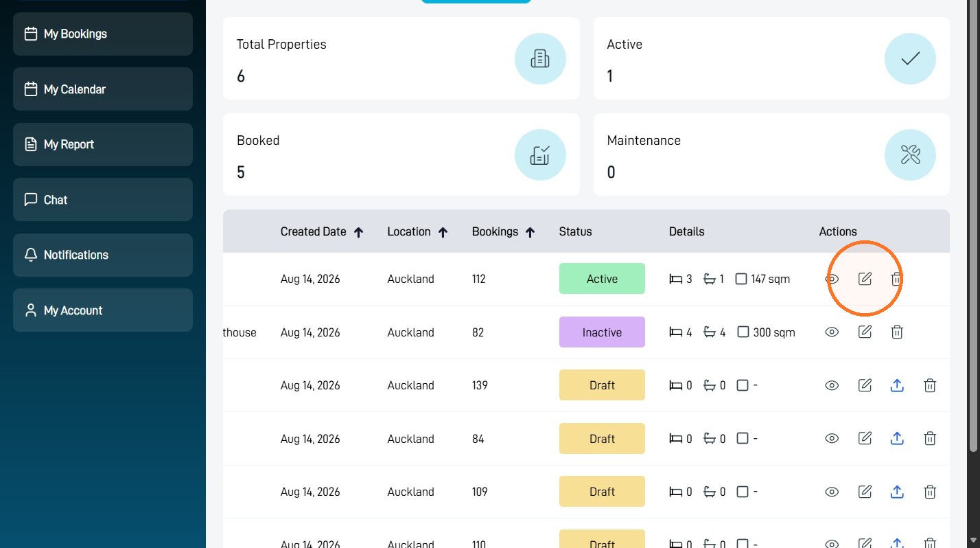The image size is (980, 548).
Task: Open My Calendar in the sidebar
Action: pyautogui.click(x=103, y=89)
